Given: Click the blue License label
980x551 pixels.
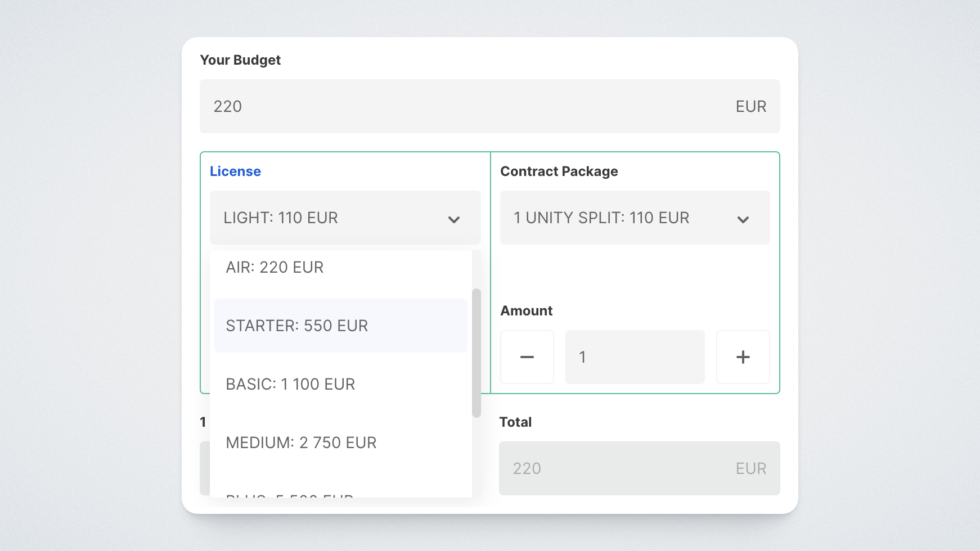Looking at the screenshot, I should coord(235,171).
